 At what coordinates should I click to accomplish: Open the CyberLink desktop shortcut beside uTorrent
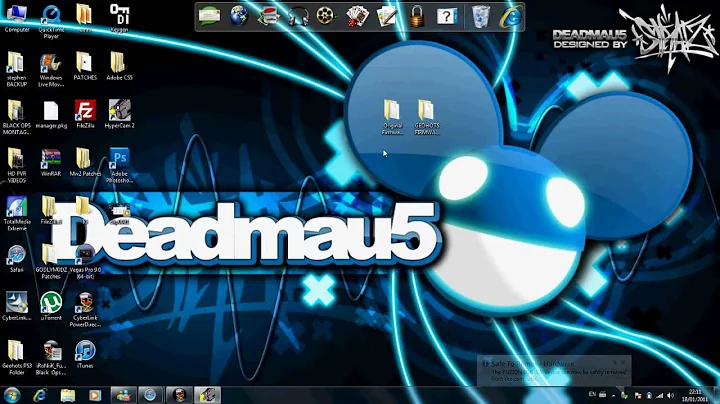point(17,307)
